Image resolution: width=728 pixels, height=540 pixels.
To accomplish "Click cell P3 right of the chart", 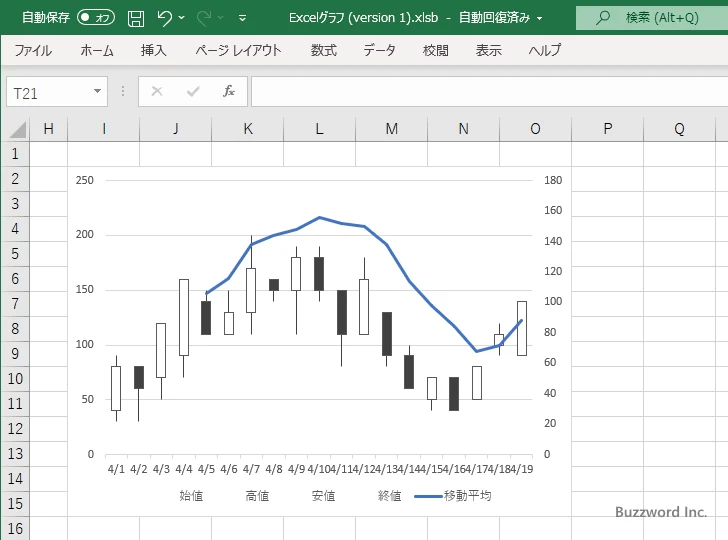I will [x=608, y=204].
